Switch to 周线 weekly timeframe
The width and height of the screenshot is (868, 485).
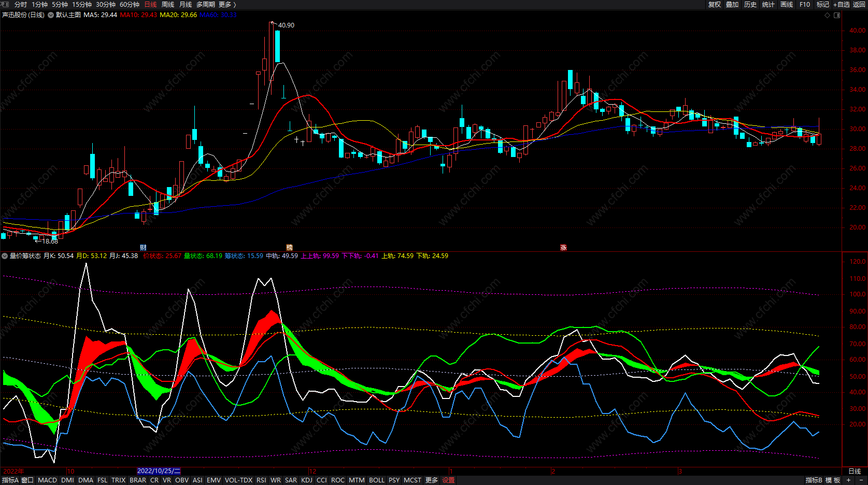(168, 4)
